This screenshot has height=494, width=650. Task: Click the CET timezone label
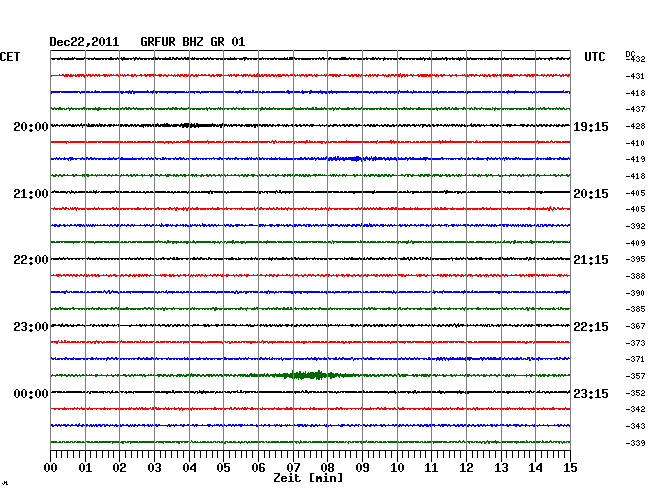click(x=10, y=57)
